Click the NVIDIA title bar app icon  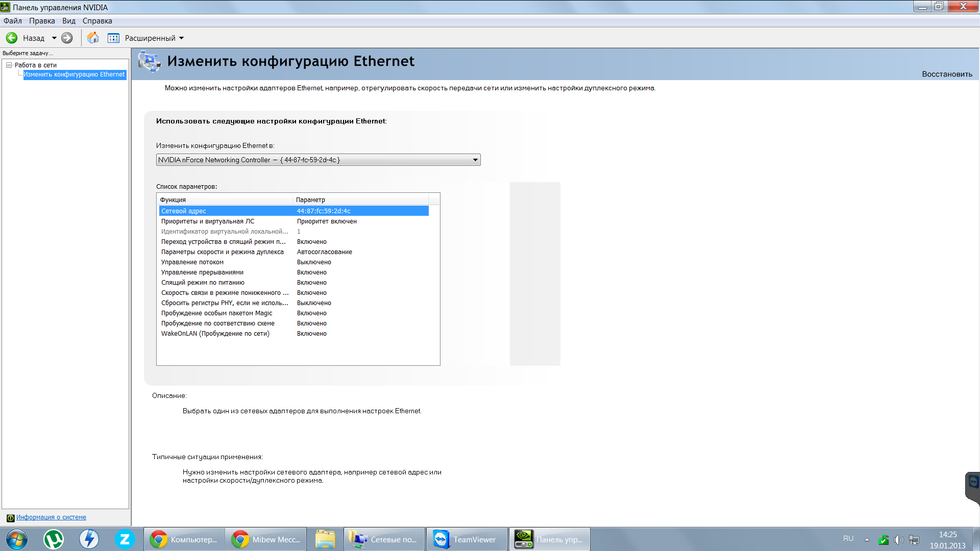click(x=6, y=7)
